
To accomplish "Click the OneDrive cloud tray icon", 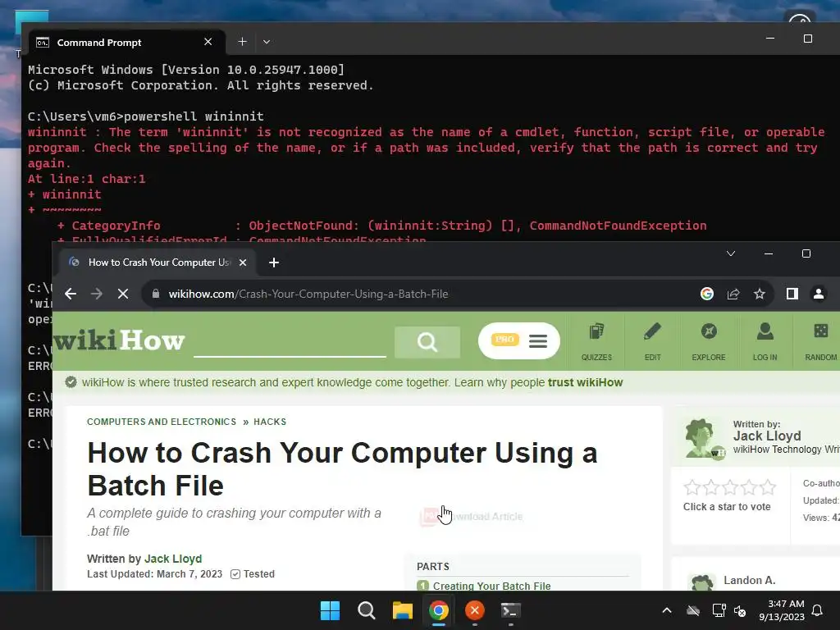I will point(693,610).
